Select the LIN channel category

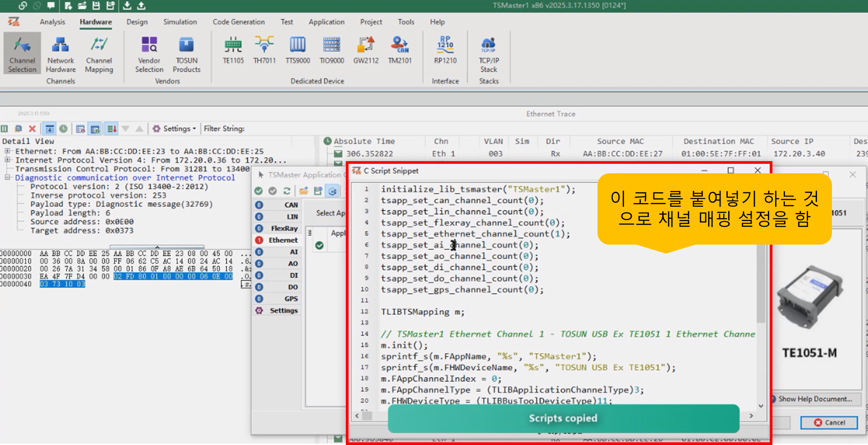point(276,217)
